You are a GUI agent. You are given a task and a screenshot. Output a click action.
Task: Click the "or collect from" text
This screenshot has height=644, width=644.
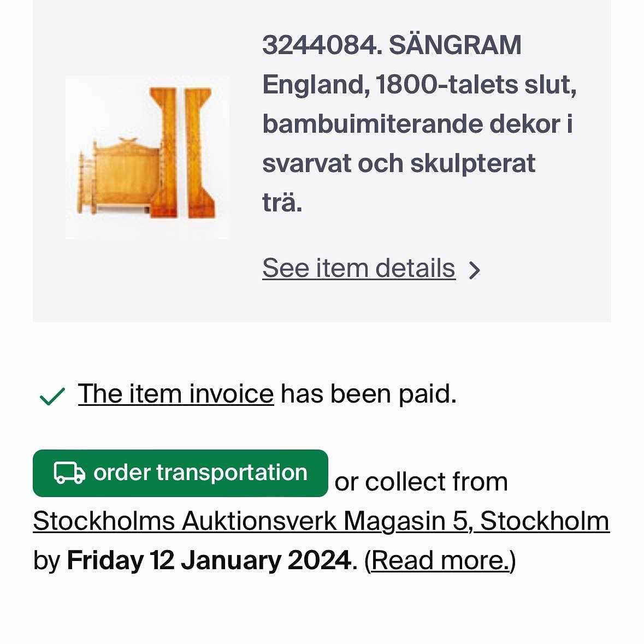coord(421,482)
